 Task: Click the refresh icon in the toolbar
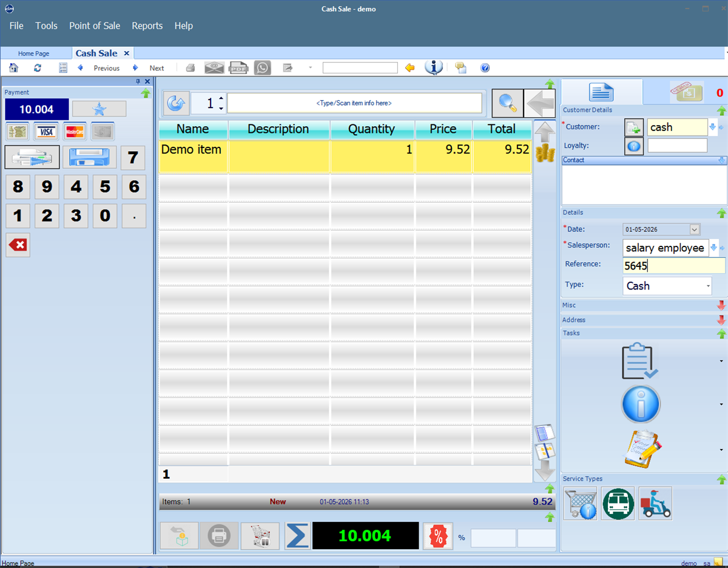pos(38,68)
